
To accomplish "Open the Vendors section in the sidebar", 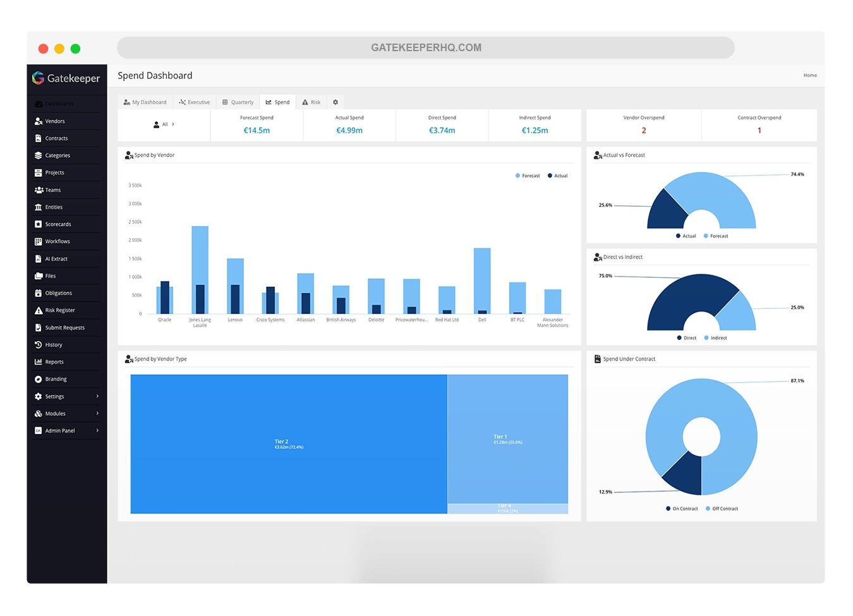I will click(x=54, y=121).
